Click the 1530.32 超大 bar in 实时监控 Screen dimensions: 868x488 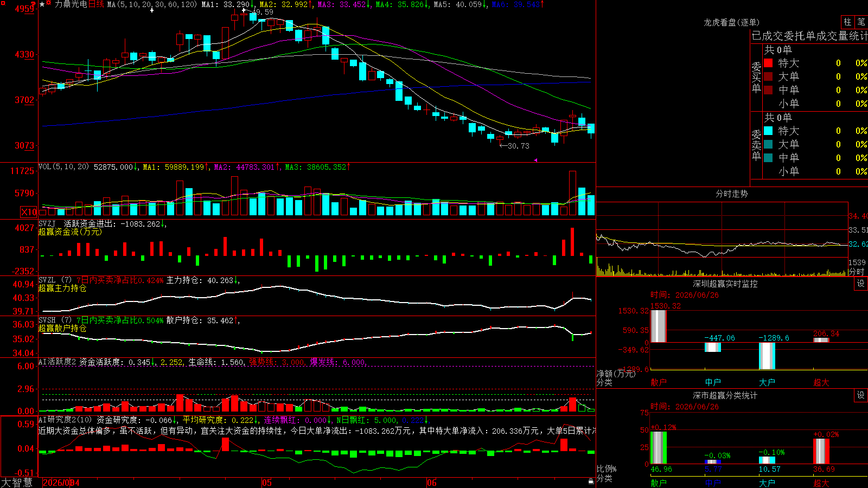point(658,326)
